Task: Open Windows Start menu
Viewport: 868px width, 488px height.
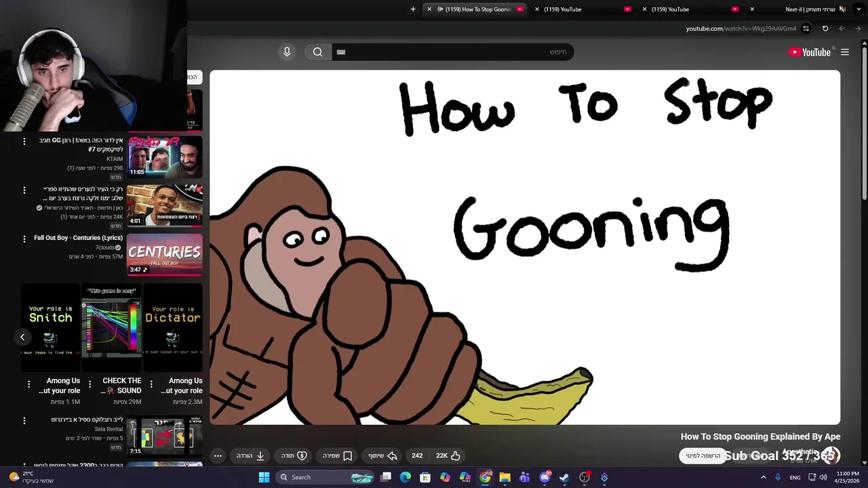Action: pyautogui.click(x=264, y=477)
